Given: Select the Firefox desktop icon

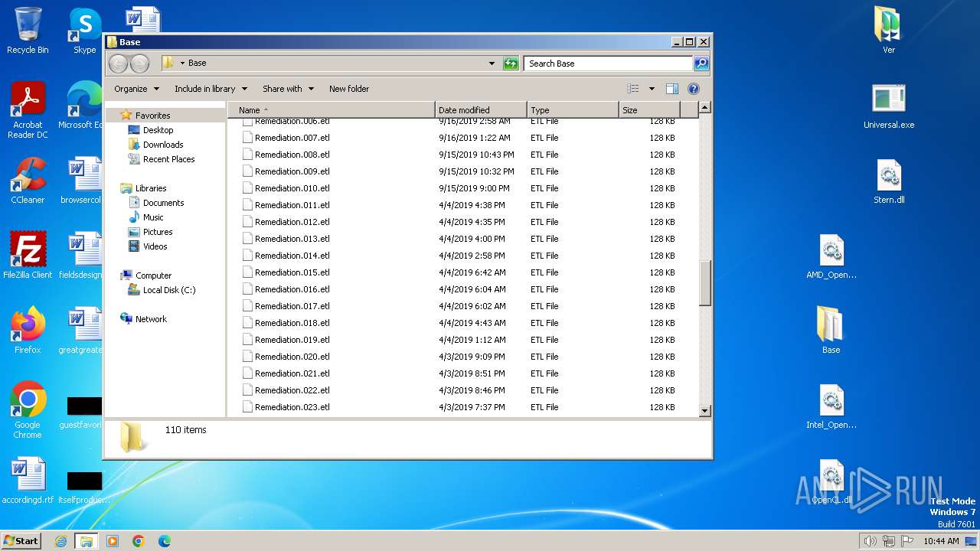Looking at the screenshot, I should [x=28, y=331].
